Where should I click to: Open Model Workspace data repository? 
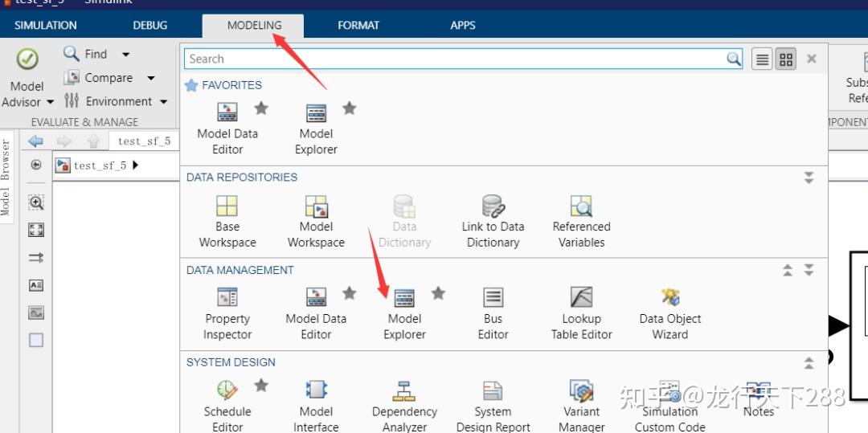click(316, 221)
